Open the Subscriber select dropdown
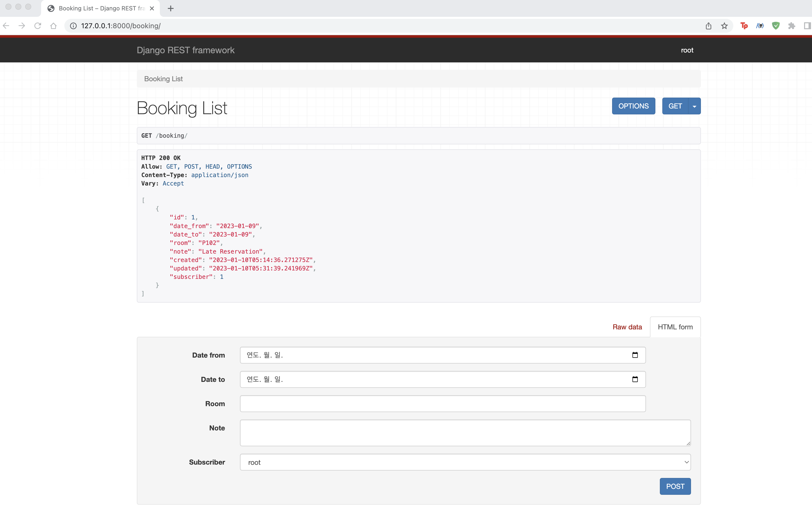The width and height of the screenshot is (812, 525). click(x=465, y=462)
